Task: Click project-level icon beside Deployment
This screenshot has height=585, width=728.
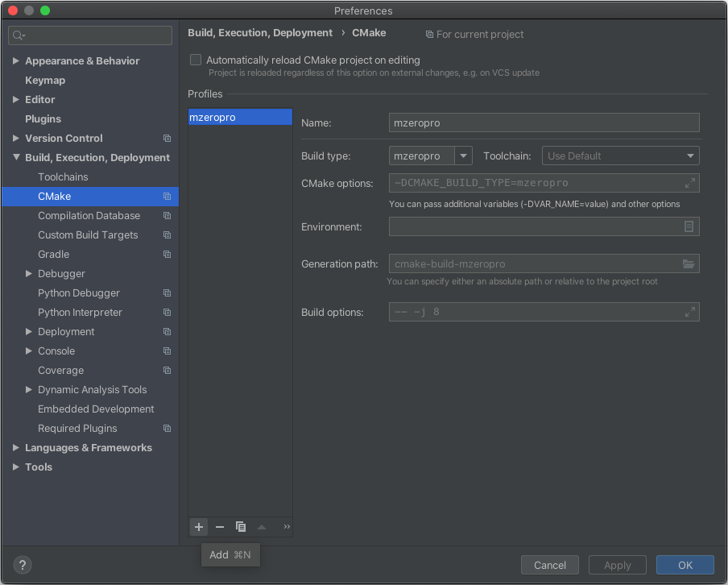Action: (x=168, y=332)
